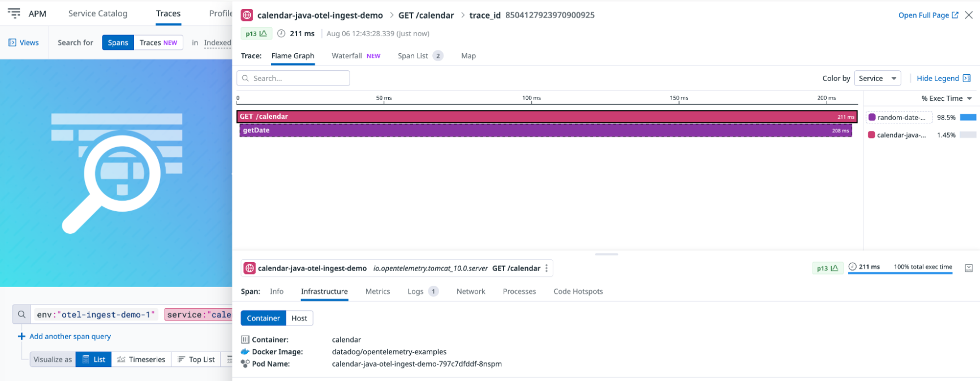Screen dimensions: 980x381
Task: Click the span options kebab menu
Action: tap(547, 268)
